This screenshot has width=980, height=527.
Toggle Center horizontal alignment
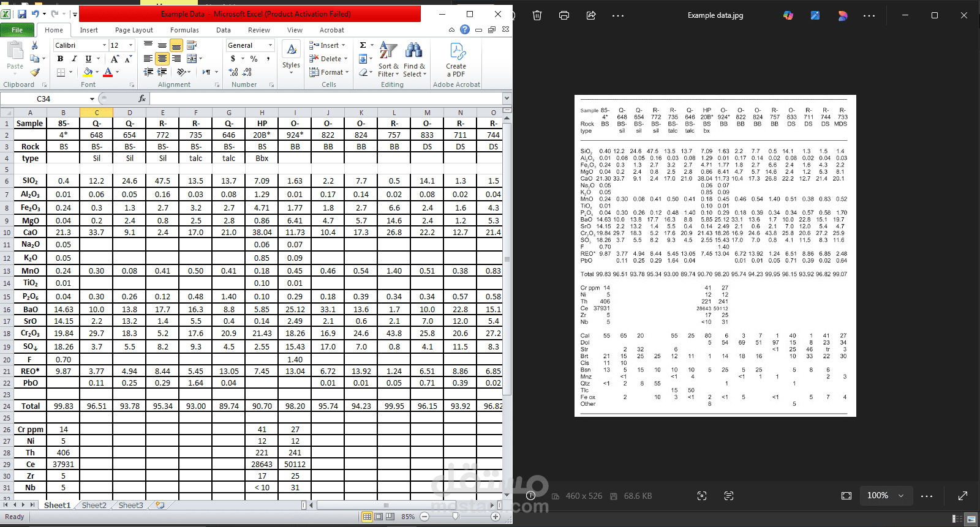point(162,59)
